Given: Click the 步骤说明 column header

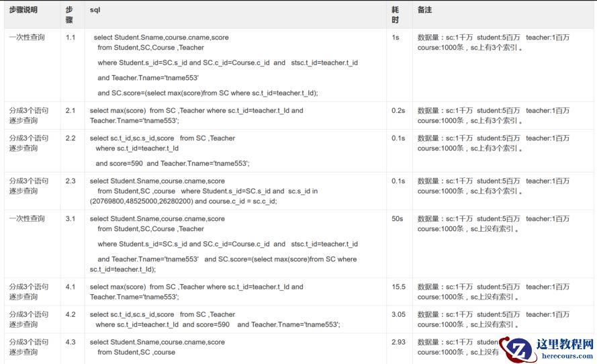Looking at the screenshot, I should [x=24, y=10].
